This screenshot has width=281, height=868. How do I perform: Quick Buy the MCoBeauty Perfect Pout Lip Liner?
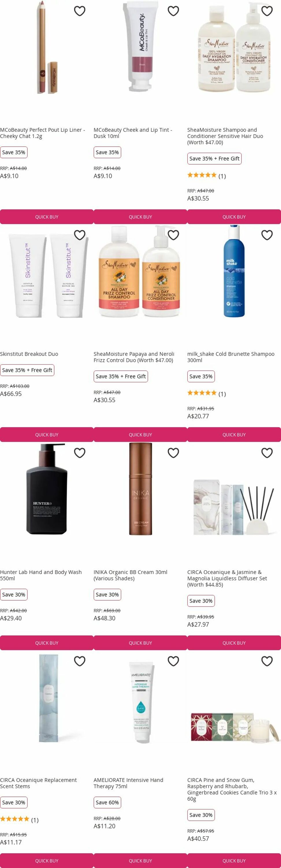click(47, 217)
